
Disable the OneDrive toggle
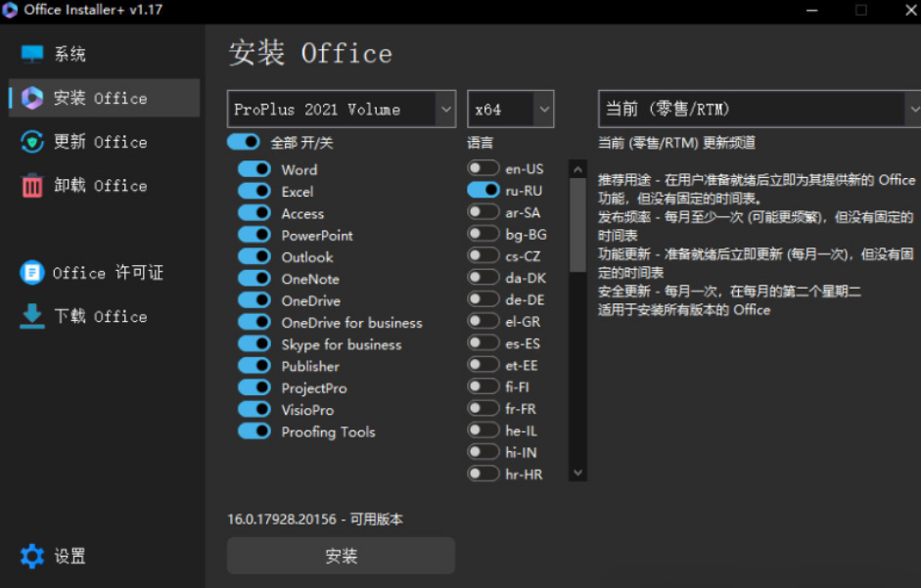(x=253, y=300)
